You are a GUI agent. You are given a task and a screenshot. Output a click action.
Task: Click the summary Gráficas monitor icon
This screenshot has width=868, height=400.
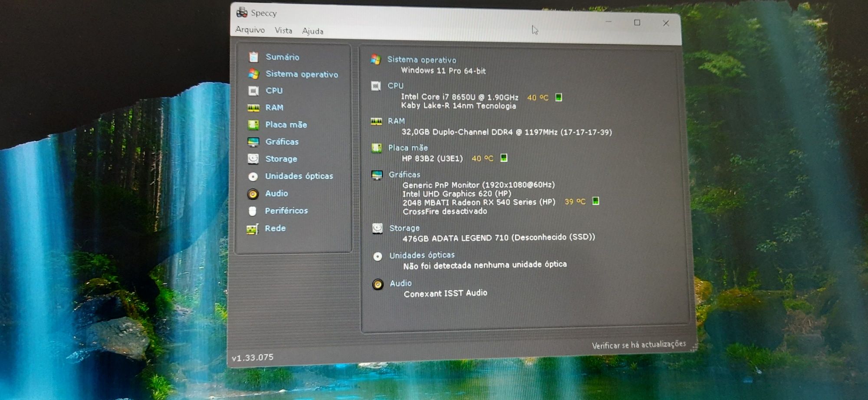coord(377,175)
